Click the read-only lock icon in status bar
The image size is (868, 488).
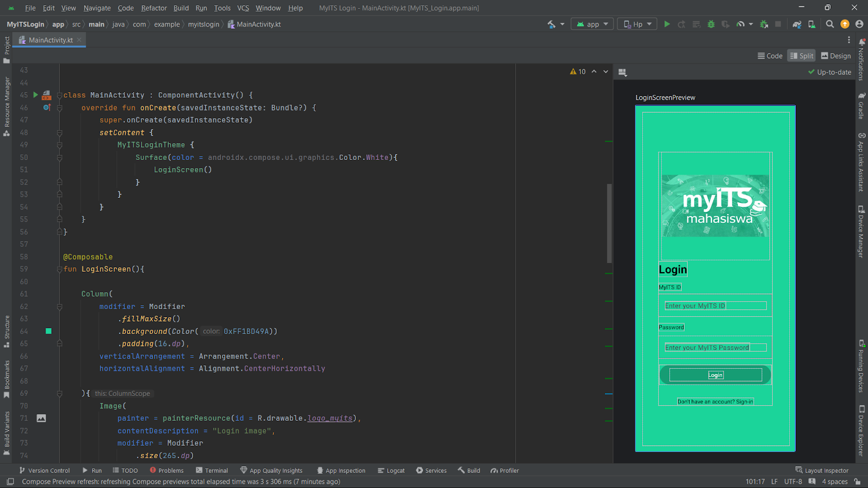857,481
